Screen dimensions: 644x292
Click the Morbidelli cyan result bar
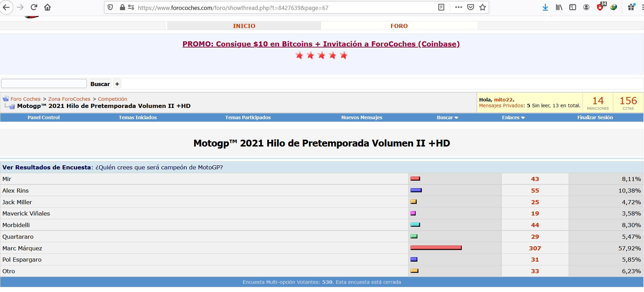click(x=415, y=225)
